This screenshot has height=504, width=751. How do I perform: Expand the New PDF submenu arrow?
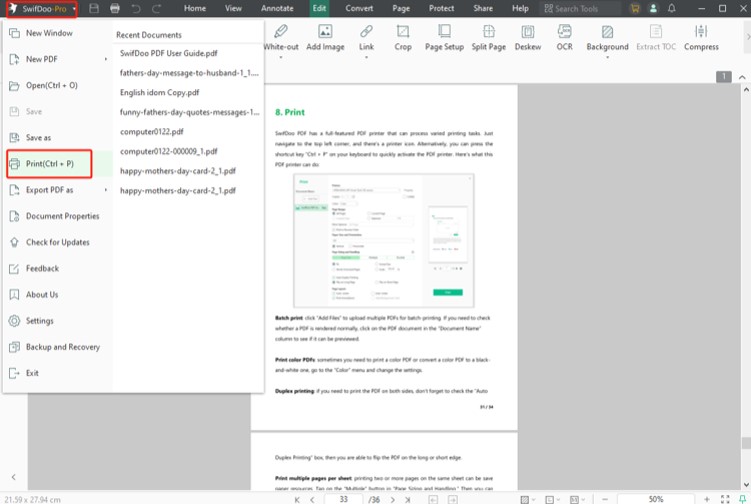pos(106,59)
